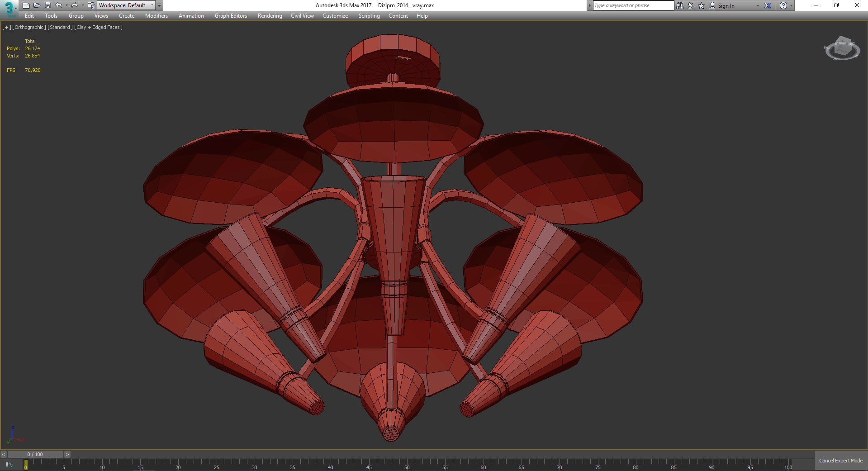Open the Modifiers menu
The width and height of the screenshot is (868, 471).
157,16
